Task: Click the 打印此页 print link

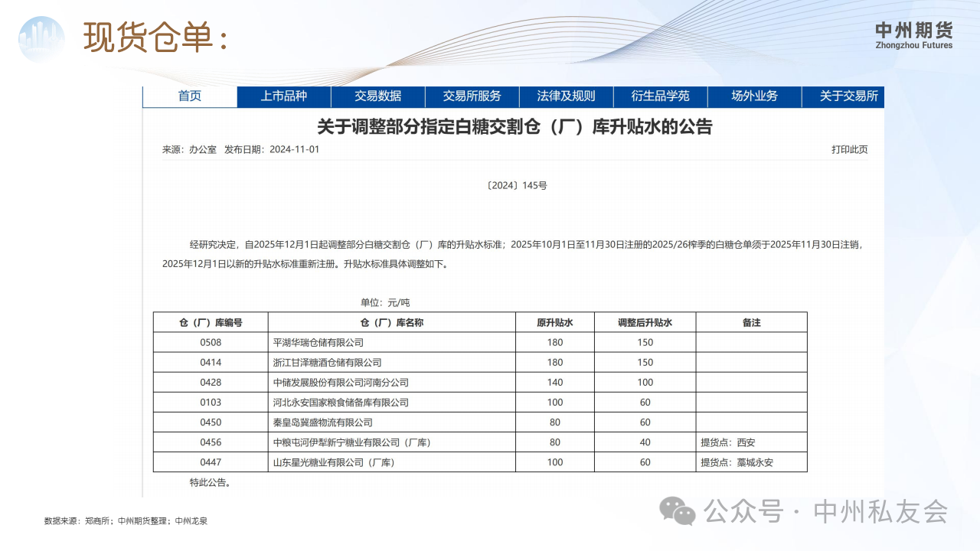Action: point(849,150)
